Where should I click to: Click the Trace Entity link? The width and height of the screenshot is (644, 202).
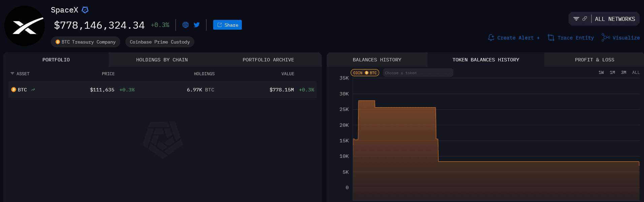pyautogui.click(x=576, y=38)
